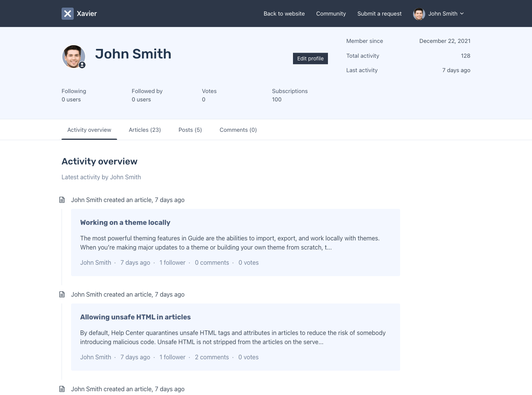Click author John Smith in theme locally card
The image size is (532, 395).
pyautogui.click(x=95, y=263)
